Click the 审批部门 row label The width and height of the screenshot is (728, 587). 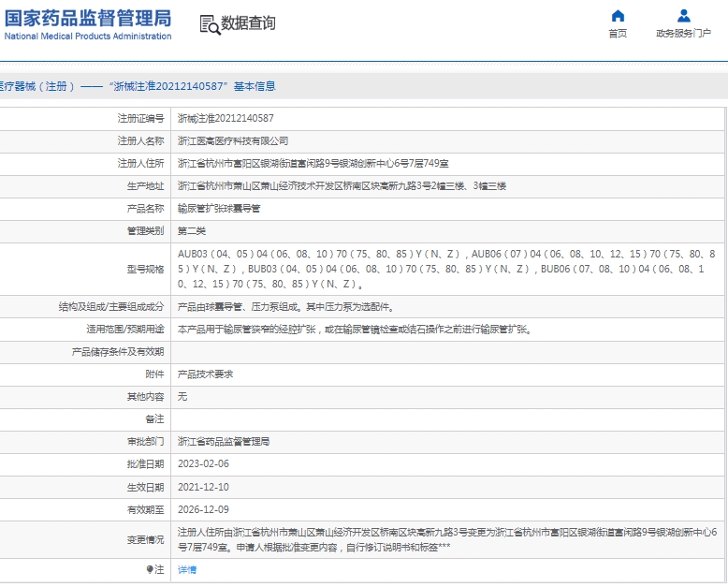(x=145, y=442)
